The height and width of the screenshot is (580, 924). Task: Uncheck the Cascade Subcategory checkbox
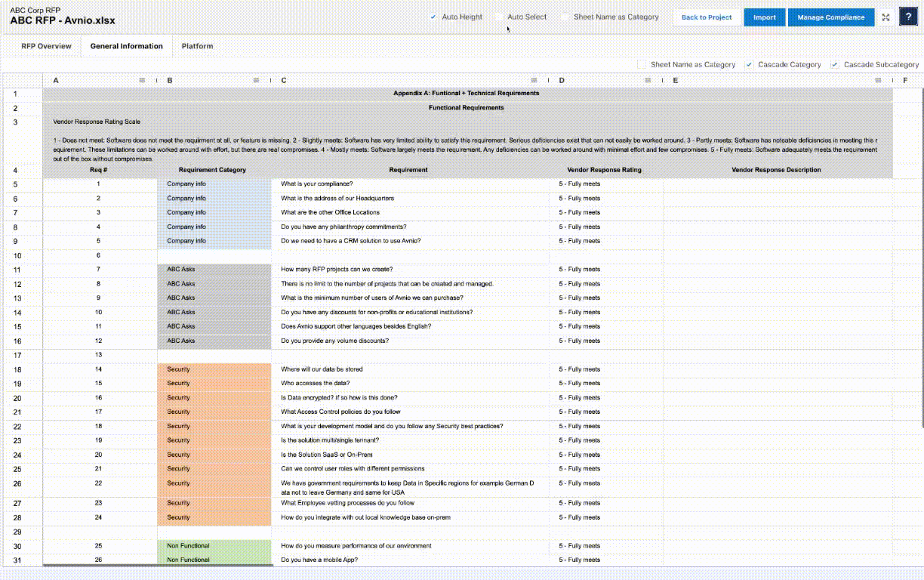pyautogui.click(x=834, y=65)
